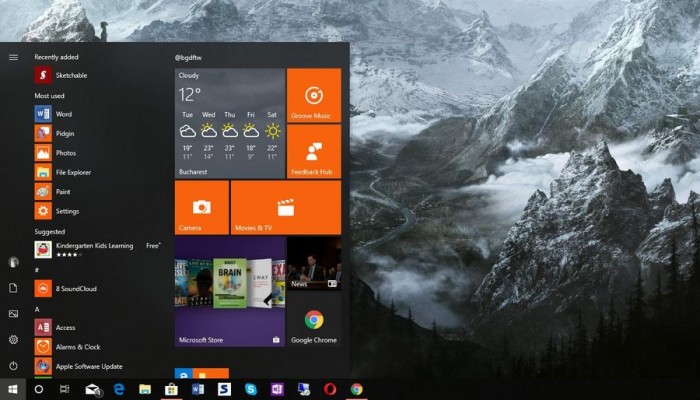The height and width of the screenshot is (400, 700).
Task: Open OneNote from the taskbar
Action: tap(277, 389)
